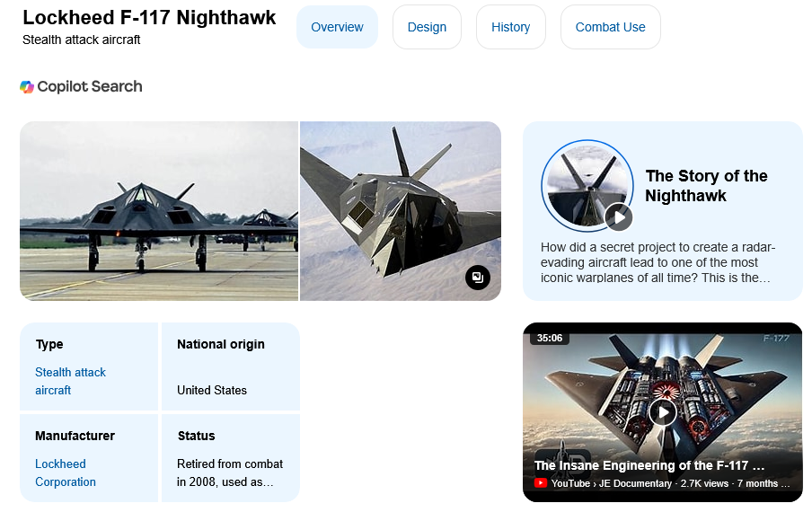
Task: Click the Copilot Search label
Action: 90,86
